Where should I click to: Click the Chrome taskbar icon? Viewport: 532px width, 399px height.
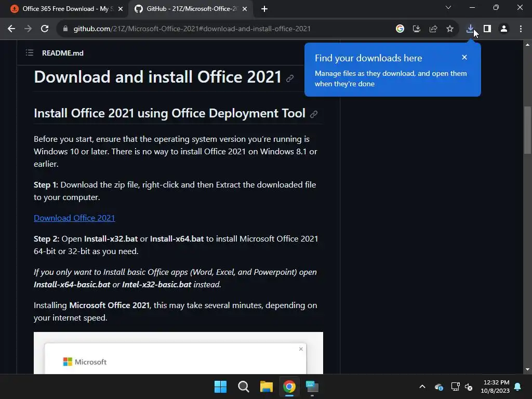point(289,387)
